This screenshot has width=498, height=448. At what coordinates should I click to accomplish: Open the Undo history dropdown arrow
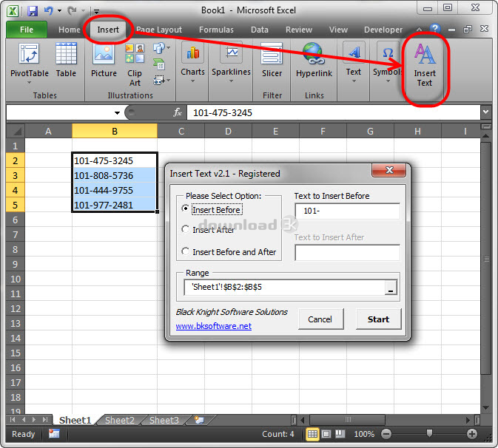pyautogui.click(x=59, y=11)
